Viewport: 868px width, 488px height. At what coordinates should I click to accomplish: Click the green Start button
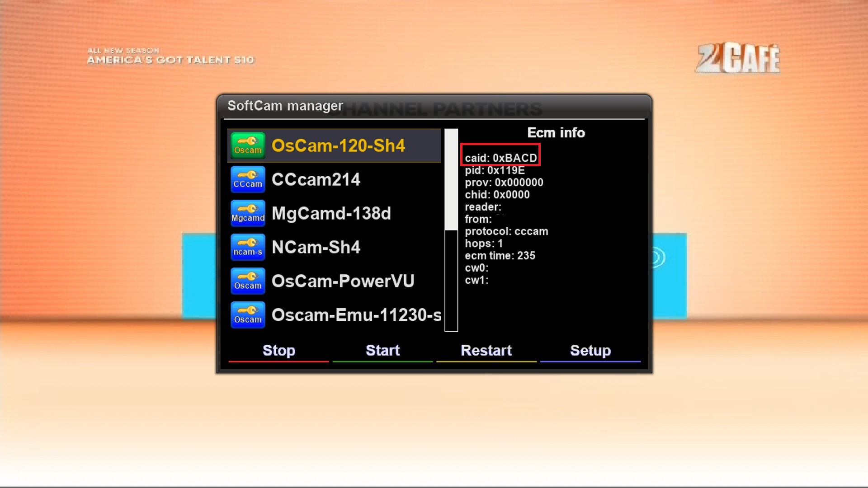[382, 351]
